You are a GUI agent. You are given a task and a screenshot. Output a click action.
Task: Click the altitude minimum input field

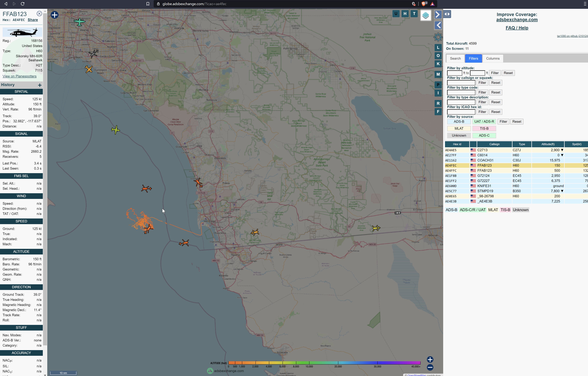454,73
